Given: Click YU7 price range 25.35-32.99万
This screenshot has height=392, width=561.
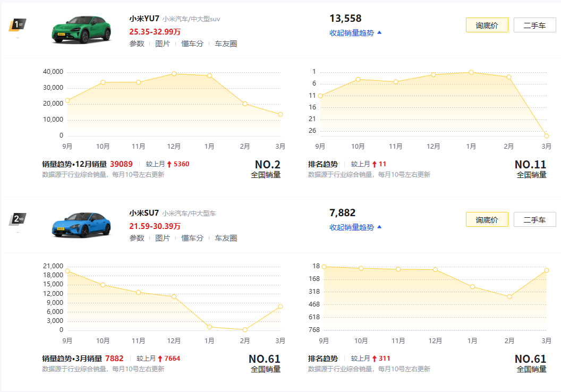Looking at the screenshot, I should (155, 32).
